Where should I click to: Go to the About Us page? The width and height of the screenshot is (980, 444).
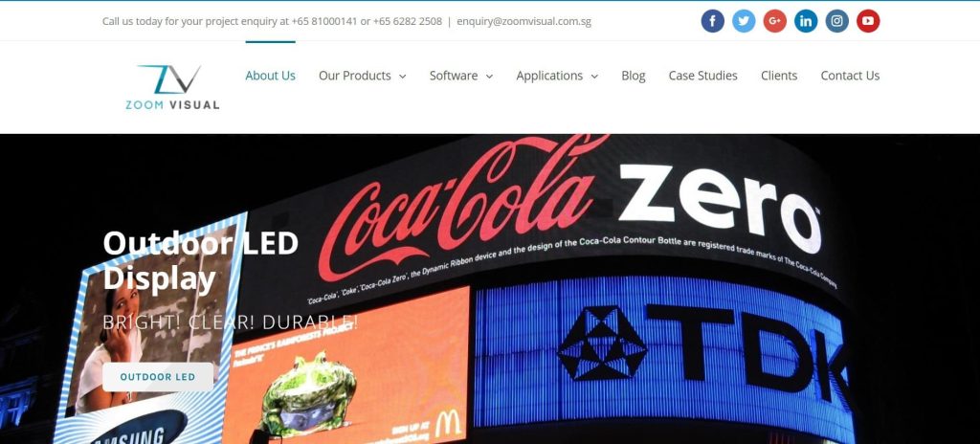pos(270,76)
